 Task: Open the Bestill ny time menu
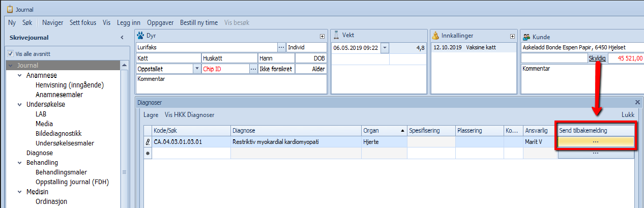click(198, 22)
